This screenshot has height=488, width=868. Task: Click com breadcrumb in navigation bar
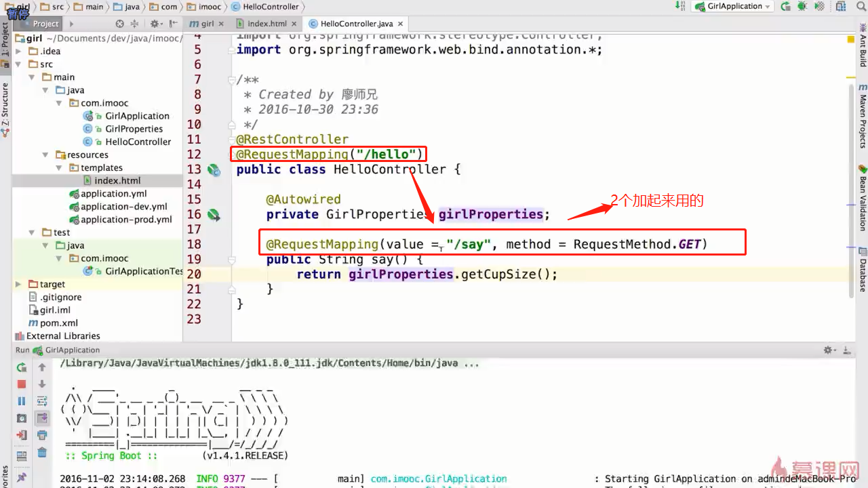[163, 7]
